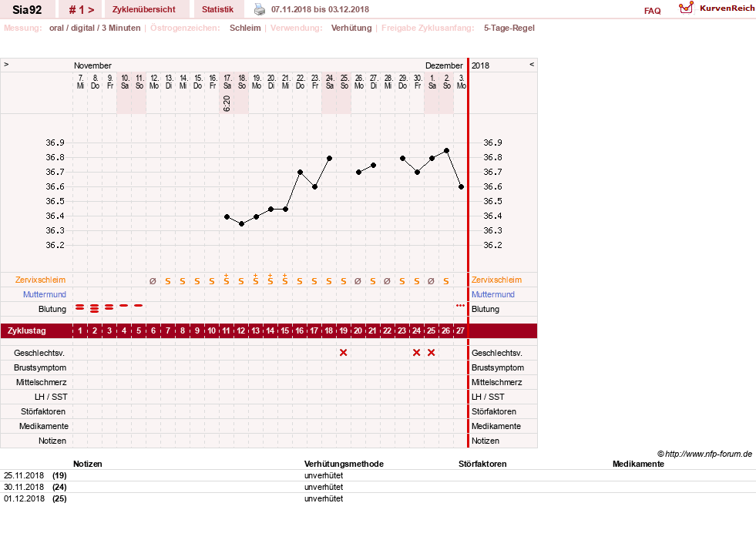This screenshot has height=540, width=756.
Task: Click the right Muttermund row label
Action: [x=492, y=294]
